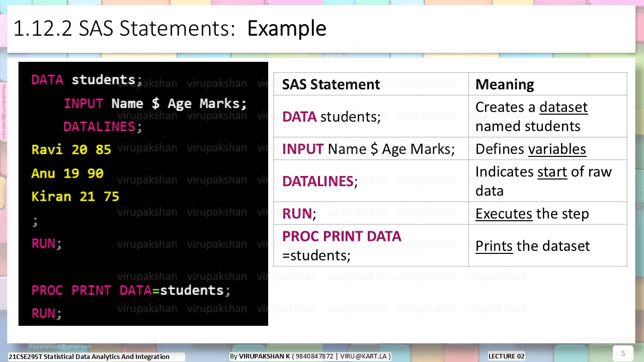Image resolution: width=644 pixels, height=362 pixels.
Task: Click data row 'Anu 19 90'
Action: (67, 173)
